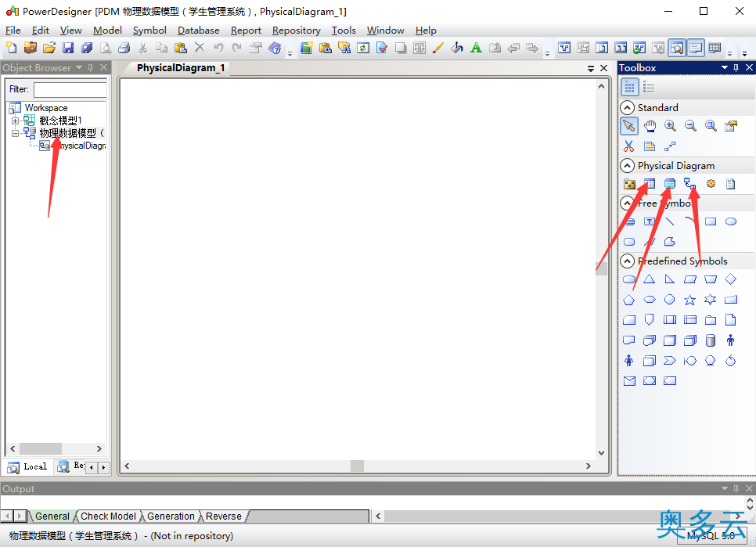The height and width of the screenshot is (547, 756).
Task: Open the Object Browser panel dropdown arrow
Action: [79, 67]
